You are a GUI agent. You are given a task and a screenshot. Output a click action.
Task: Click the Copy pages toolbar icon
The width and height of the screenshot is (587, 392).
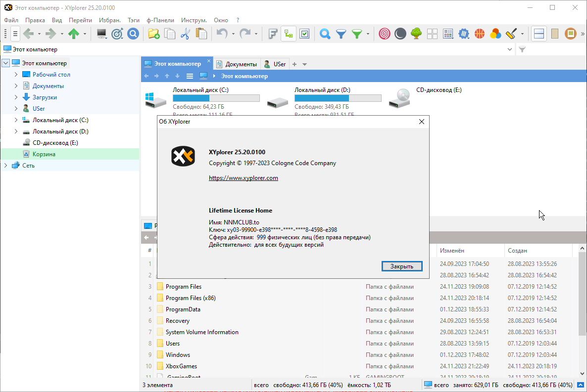[x=170, y=34]
